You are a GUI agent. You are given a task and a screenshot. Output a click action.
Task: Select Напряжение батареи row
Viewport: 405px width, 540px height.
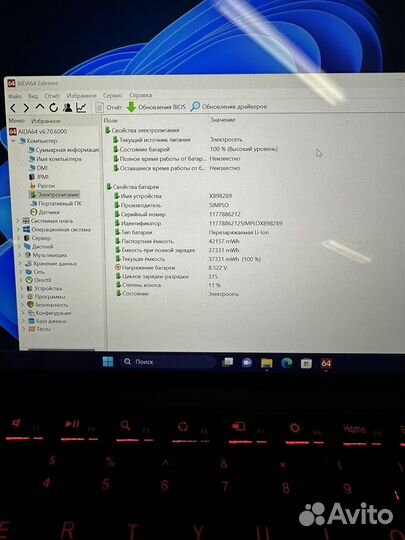(x=172, y=268)
